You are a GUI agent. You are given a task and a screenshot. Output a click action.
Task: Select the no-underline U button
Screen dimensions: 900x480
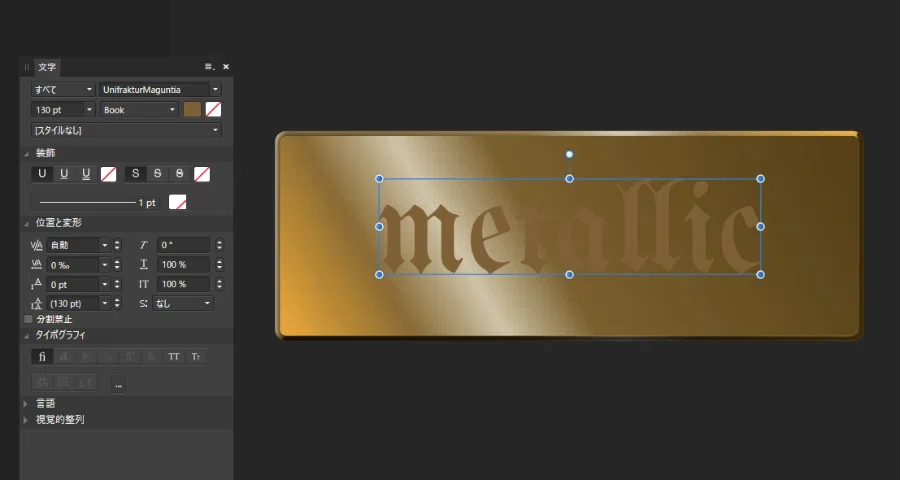[x=42, y=174]
